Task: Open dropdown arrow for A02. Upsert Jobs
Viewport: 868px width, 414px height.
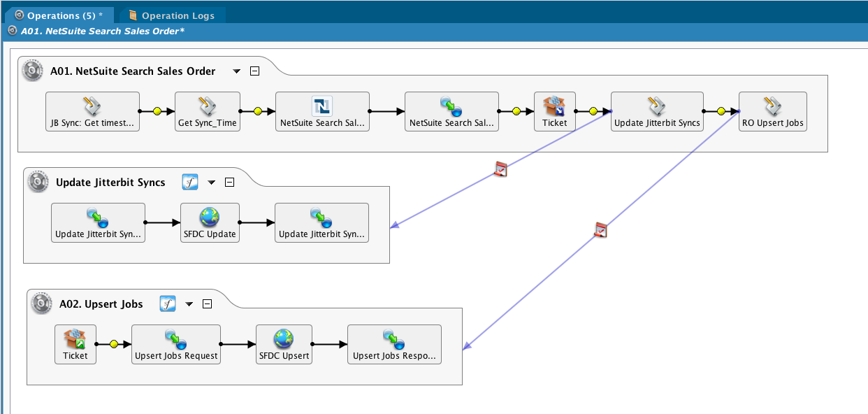Action: click(189, 304)
